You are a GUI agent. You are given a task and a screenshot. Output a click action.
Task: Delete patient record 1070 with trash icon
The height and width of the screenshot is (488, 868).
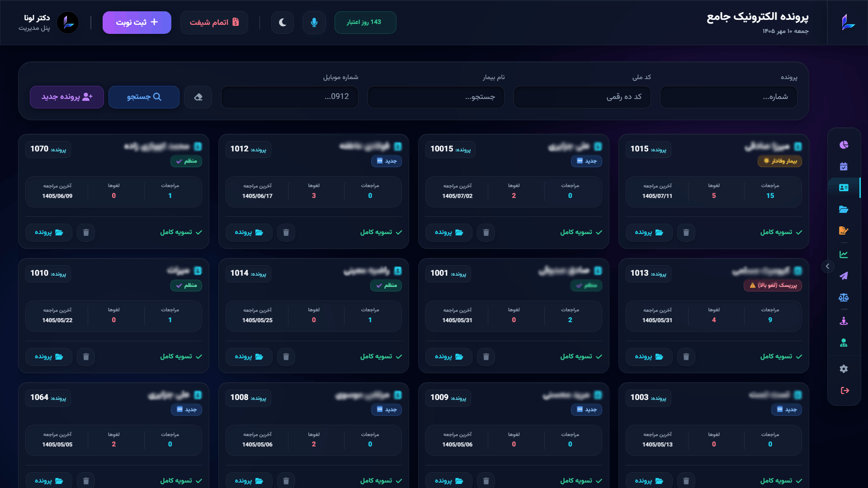(86, 232)
